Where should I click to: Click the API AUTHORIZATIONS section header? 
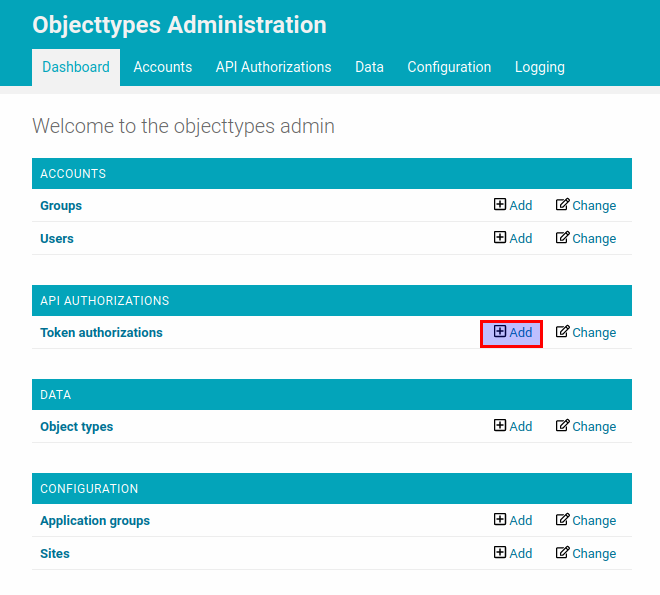[332, 300]
